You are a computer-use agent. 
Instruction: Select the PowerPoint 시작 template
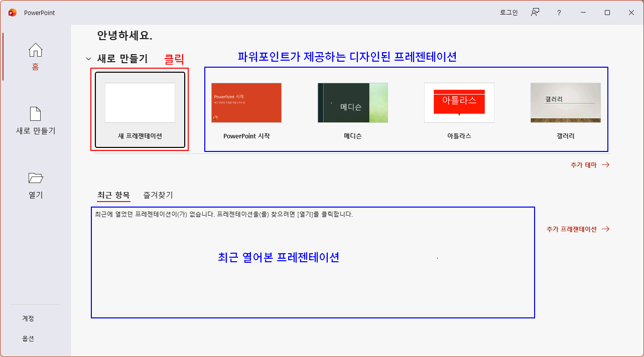[246, 102]
